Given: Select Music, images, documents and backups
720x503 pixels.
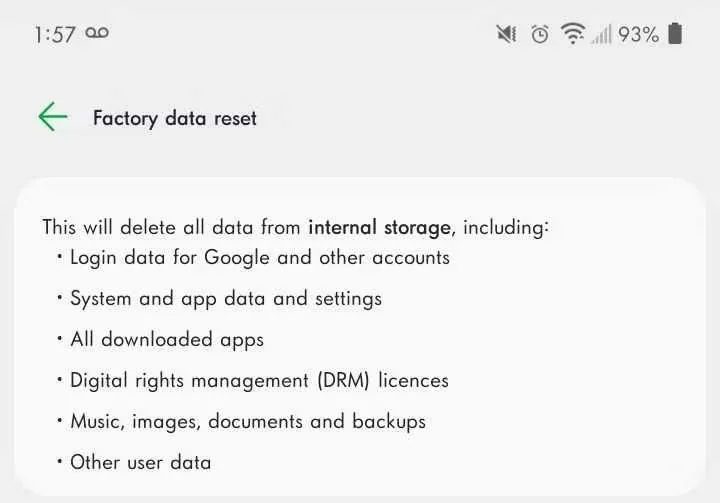Looking at the screenshot, I should point(248,421).
